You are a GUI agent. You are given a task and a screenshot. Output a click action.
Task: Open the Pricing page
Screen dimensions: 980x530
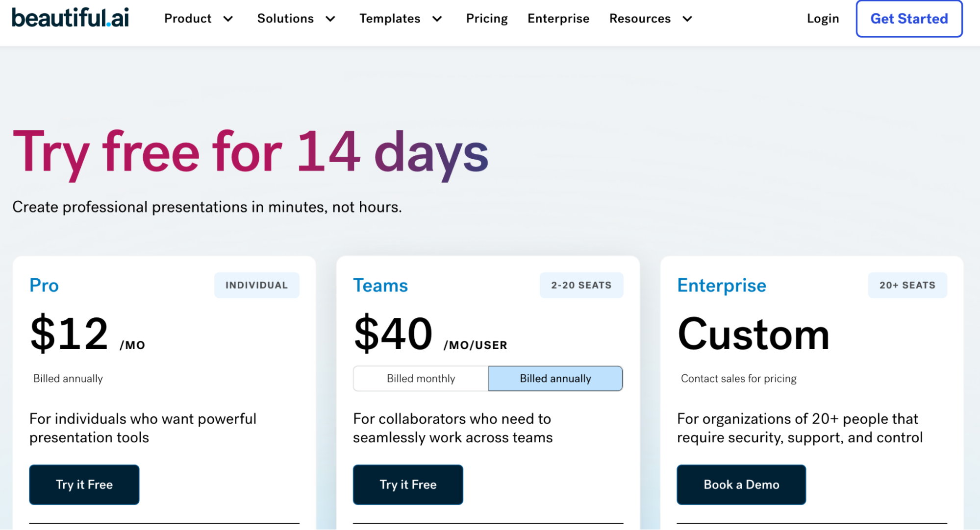click(x=486, y=19)
